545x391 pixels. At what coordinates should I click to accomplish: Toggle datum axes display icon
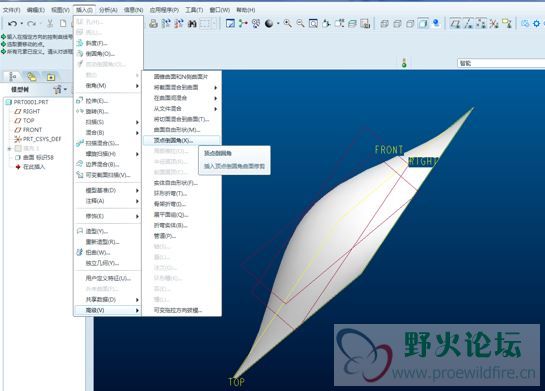click(468, 24)
